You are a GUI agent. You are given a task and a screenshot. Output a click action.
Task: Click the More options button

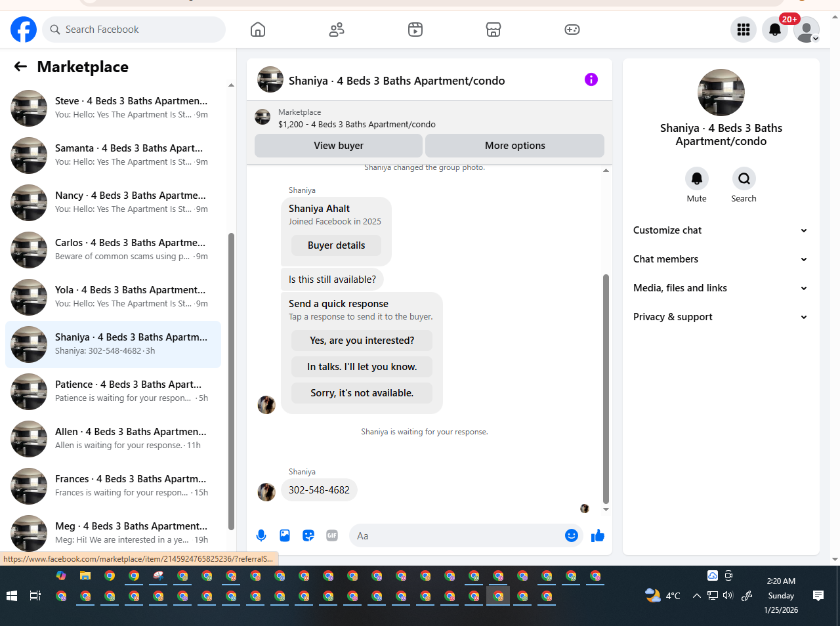[515, 146]
